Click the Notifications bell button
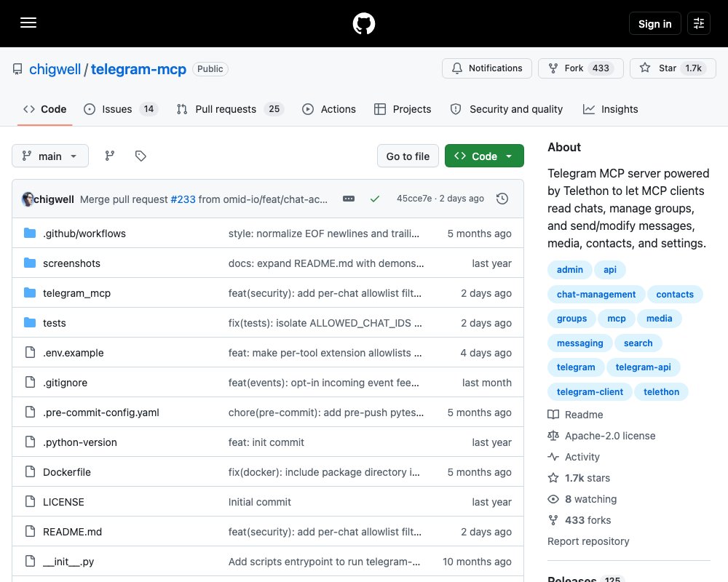 (x=486, y=68)
